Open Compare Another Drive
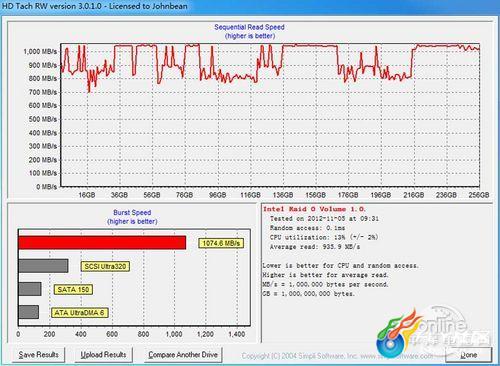Image resolution: width=500 pixels, height=366 pixels. point(183,354)
